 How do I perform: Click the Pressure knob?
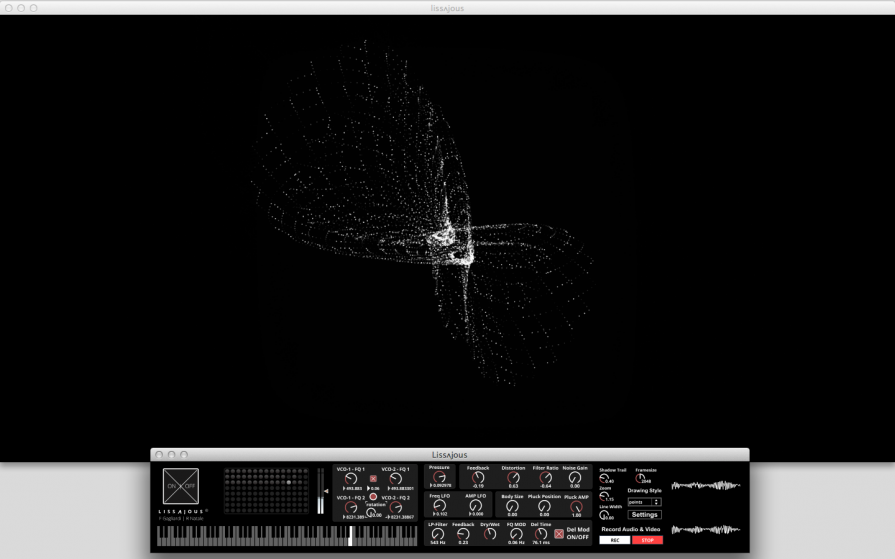click(439, 477)
